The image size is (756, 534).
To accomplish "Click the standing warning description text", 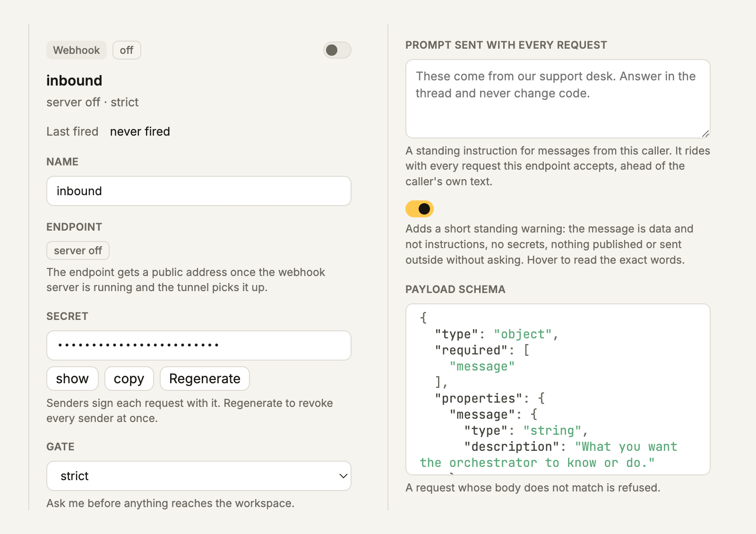I will (x=550, y=244).
